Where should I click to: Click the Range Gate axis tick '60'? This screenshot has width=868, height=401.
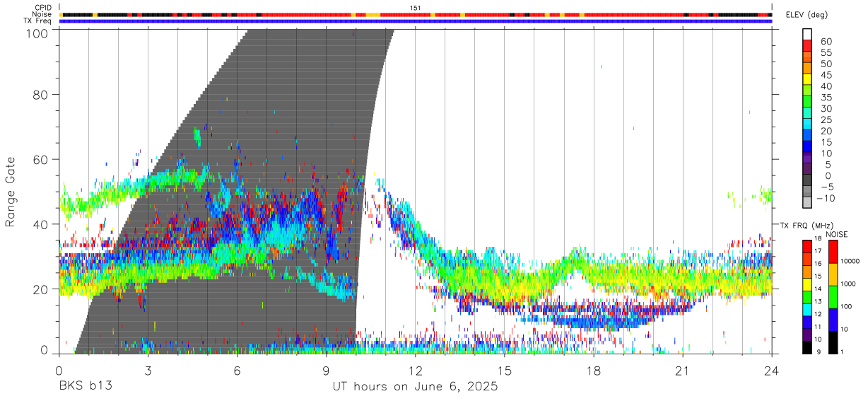(x=41, y=159)
